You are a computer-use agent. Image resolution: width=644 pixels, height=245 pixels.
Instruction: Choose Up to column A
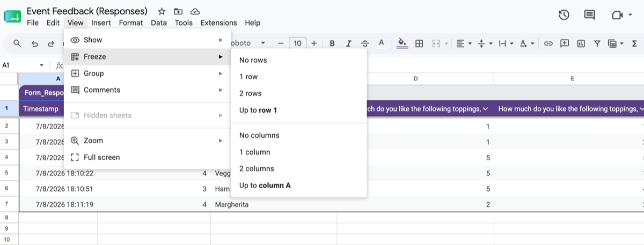[x=298, y=185]
